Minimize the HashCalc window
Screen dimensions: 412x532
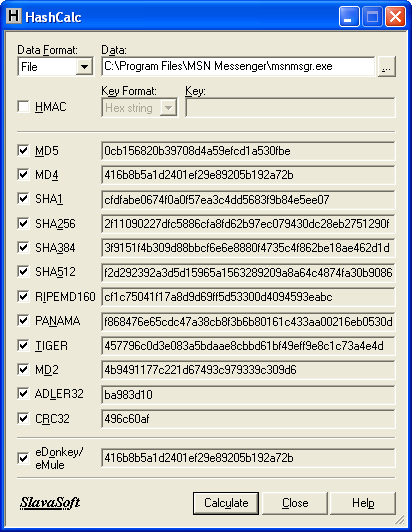click(349, 17)
